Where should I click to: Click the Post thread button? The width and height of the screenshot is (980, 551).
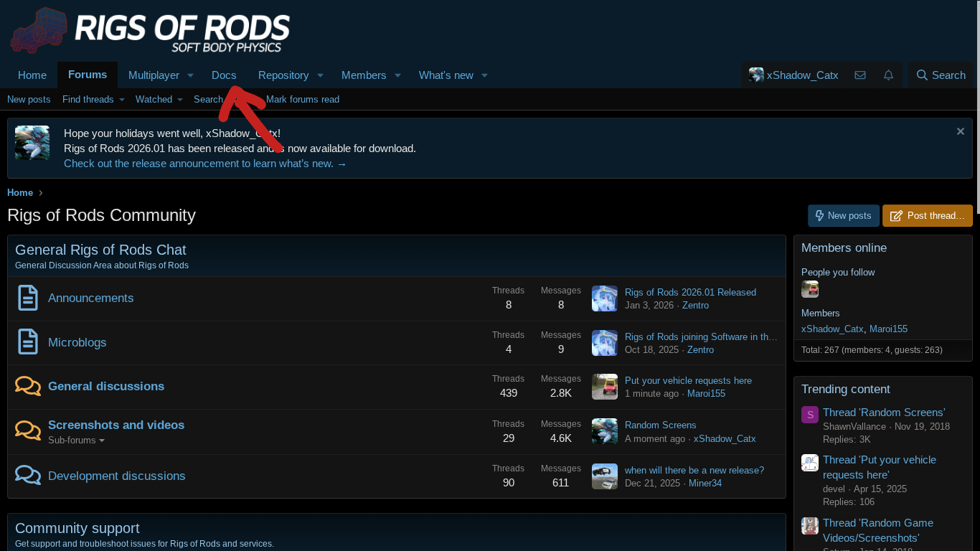(927, 215)
